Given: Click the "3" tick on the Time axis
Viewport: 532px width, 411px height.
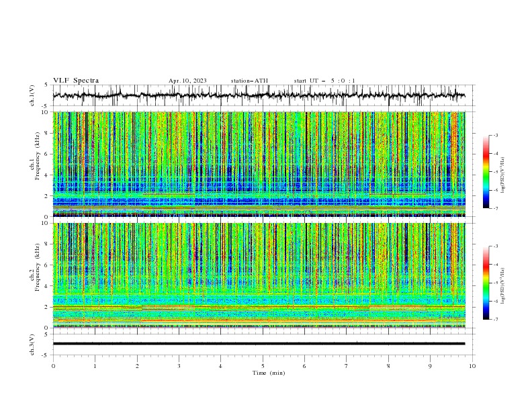Looking at the screenshot, I should click(x=179, y=366).
